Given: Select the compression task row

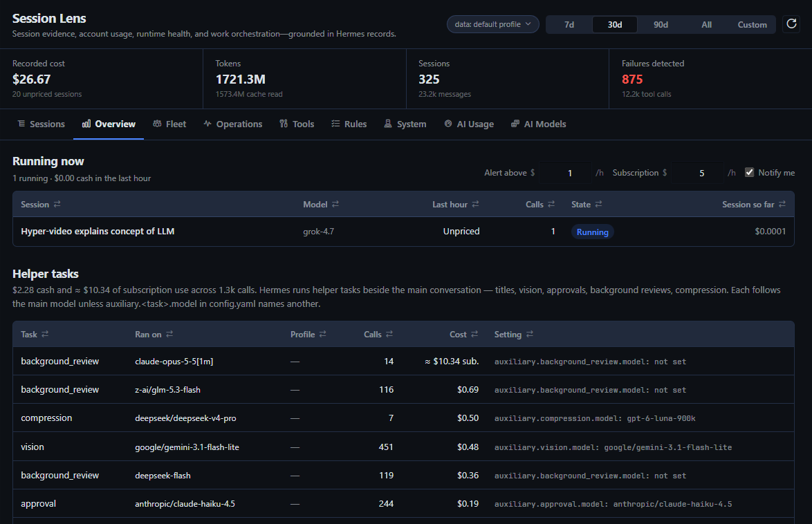Looking at the screenshot, I should coord(403,418).
